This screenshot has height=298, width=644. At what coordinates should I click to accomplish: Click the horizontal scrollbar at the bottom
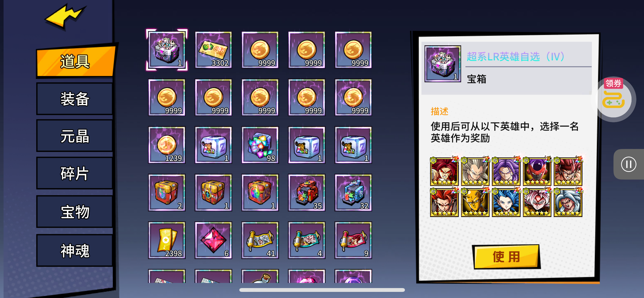tap(322, 290)
